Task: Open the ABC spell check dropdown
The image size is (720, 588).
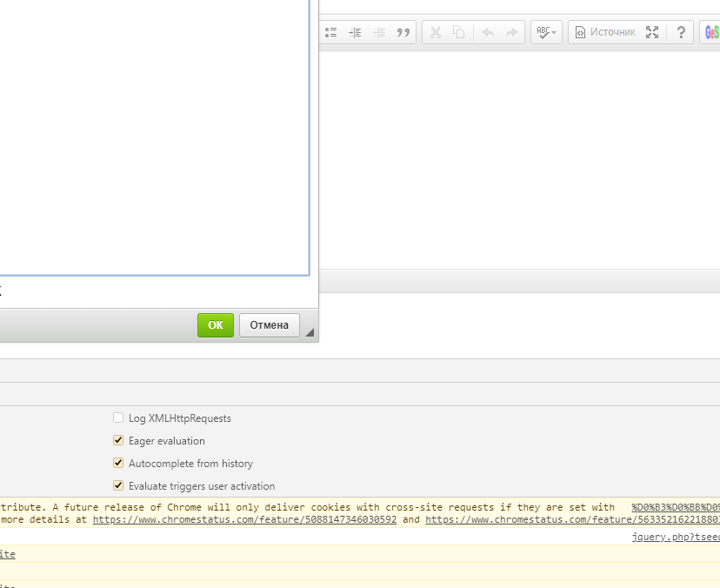Action: pos(546,32)
